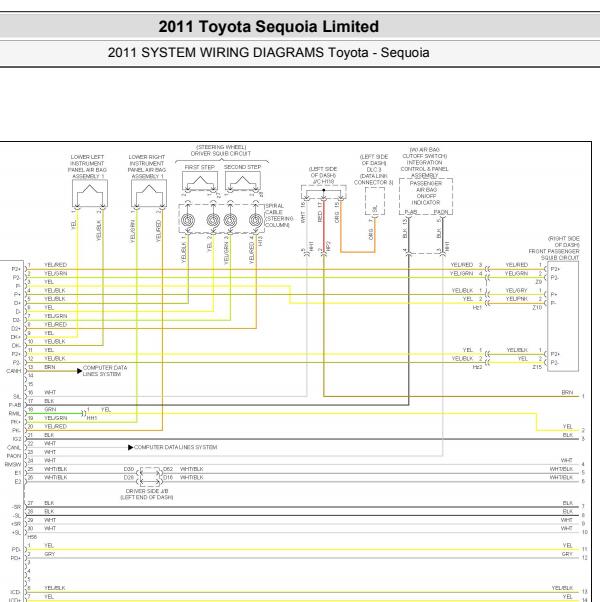Click the YEL/PNK wire label near Z10
Screen dimensions: 600x602
coord(516,299)
